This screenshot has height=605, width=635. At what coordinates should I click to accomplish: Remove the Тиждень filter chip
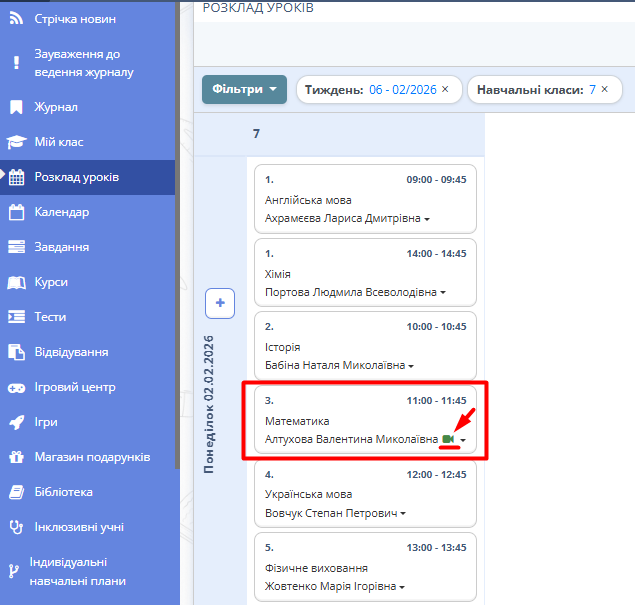tap(445, 90)
